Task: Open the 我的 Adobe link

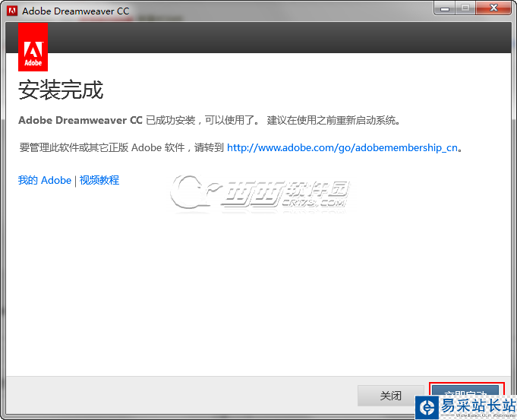Action: tap(45, 181)
